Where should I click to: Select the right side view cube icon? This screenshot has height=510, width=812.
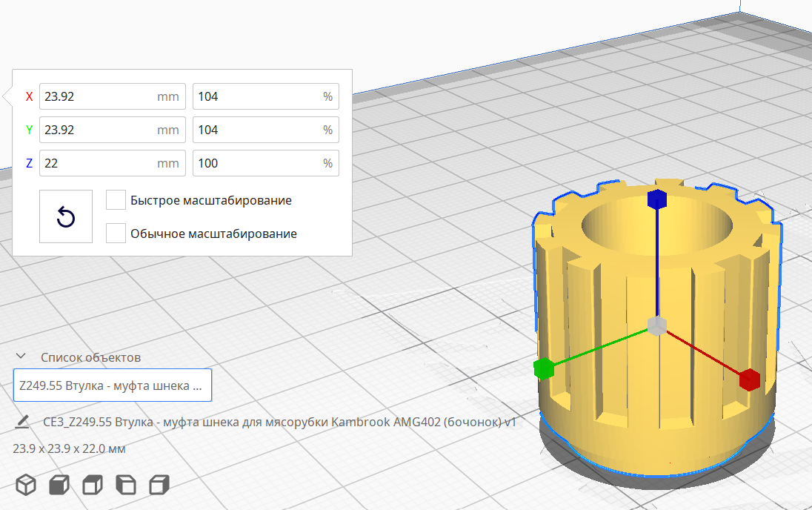(x=159, y=485)
